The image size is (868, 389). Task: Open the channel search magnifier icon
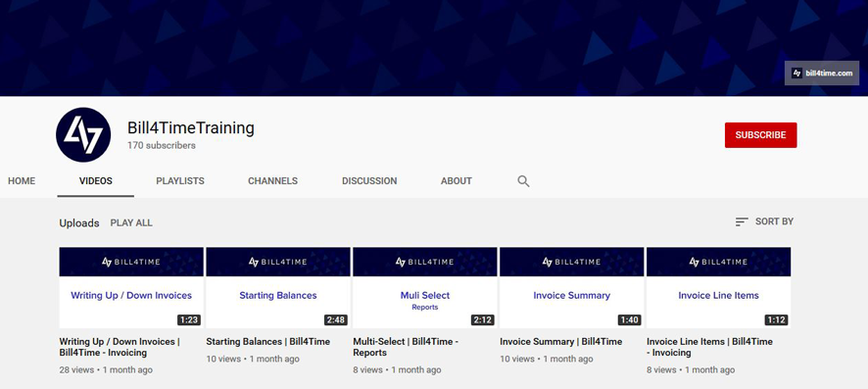pyautogui.click(x=523, y=181)
